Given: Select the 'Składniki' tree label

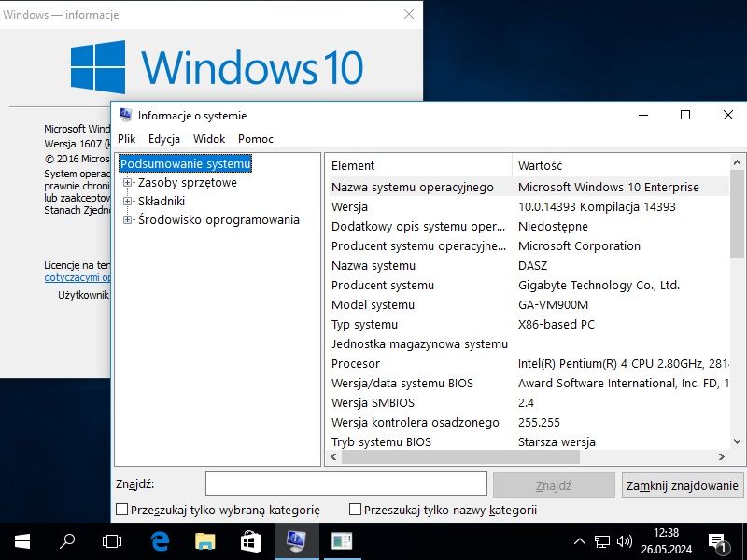Looking at the screenshot, I should [x=162, y=201].
